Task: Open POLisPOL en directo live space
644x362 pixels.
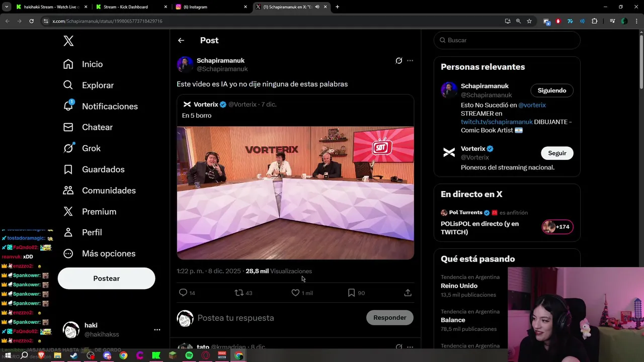Action: click(x=479, y=228)
